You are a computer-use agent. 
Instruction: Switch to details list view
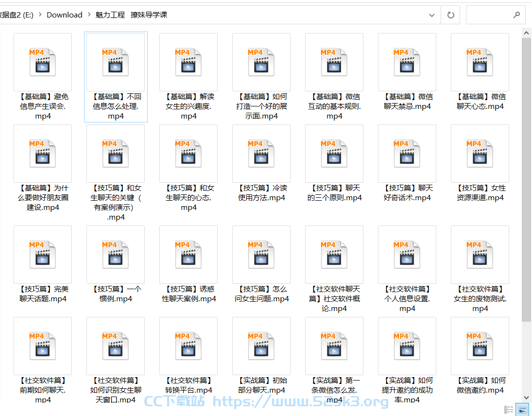pyautogui.click(x=509, y=410)
